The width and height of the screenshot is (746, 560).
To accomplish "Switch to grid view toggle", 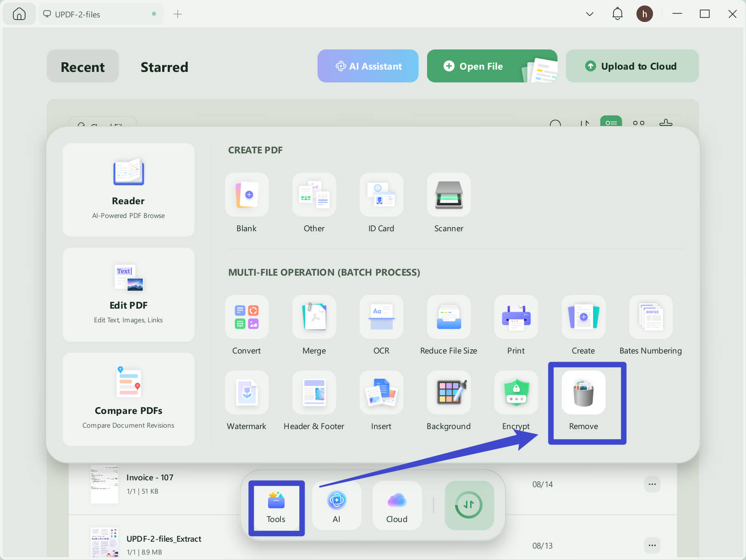I will (x=639, y=123).
